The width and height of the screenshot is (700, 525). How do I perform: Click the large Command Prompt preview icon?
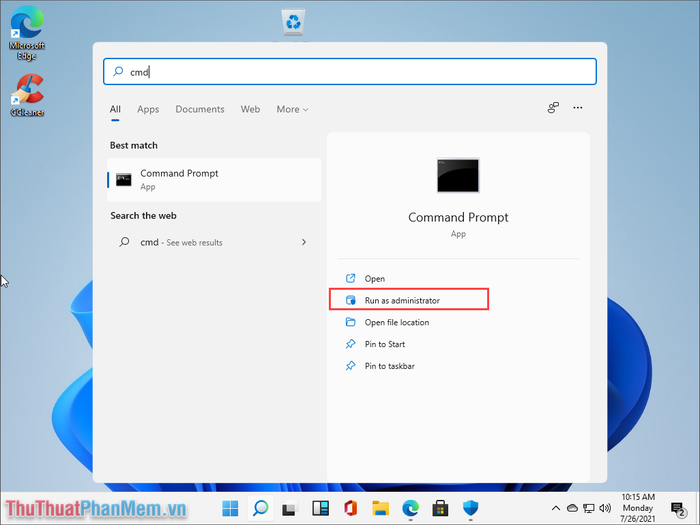458,175
